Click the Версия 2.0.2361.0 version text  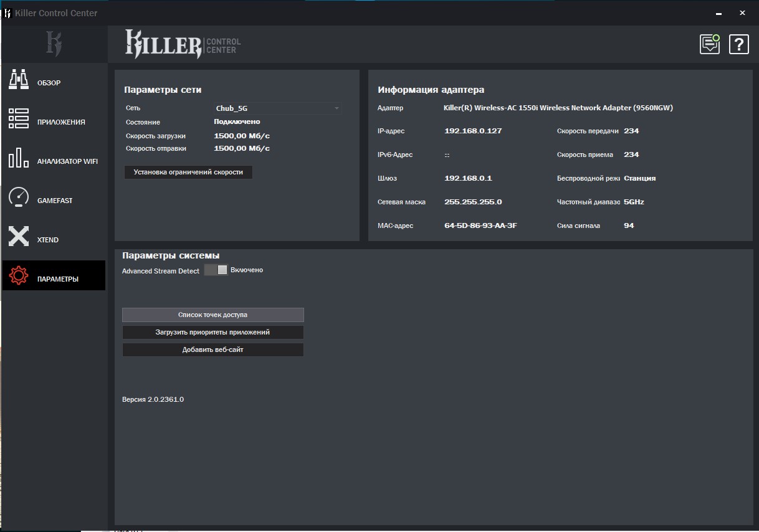pyautogui.click(x=153, y=399)
